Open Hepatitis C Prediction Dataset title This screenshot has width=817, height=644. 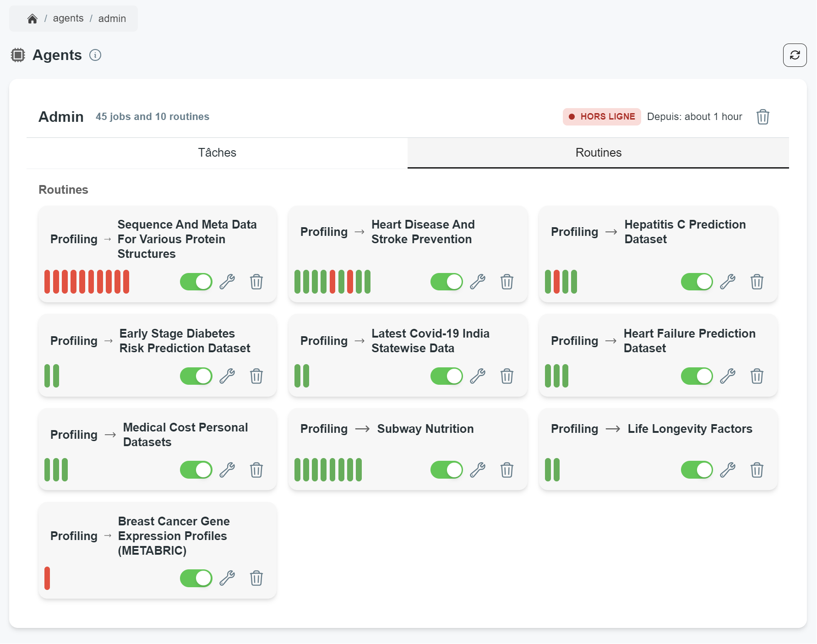685,232
